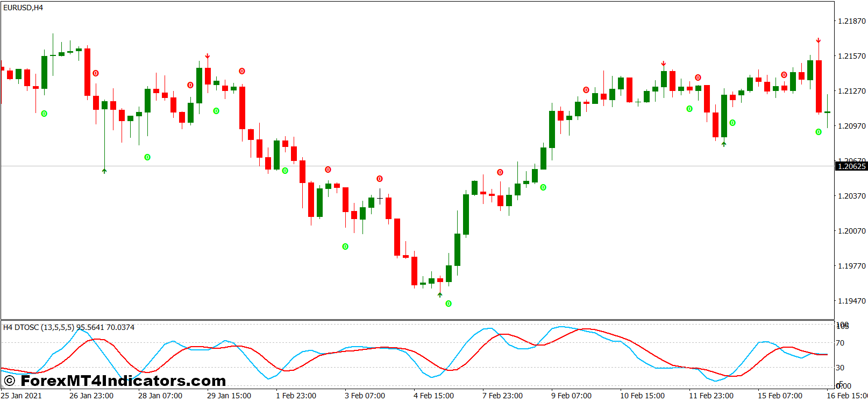This screenshot has width=868, height=401.
Task: Click the 70 level label in DTOSC panel
Action: pos(840,343)
